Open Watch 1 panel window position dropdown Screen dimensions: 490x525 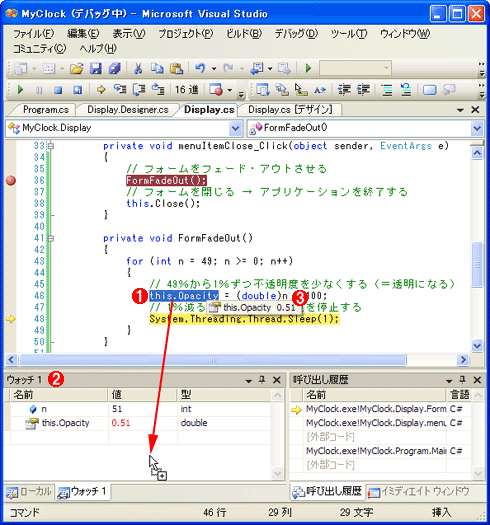coord(249,381)
